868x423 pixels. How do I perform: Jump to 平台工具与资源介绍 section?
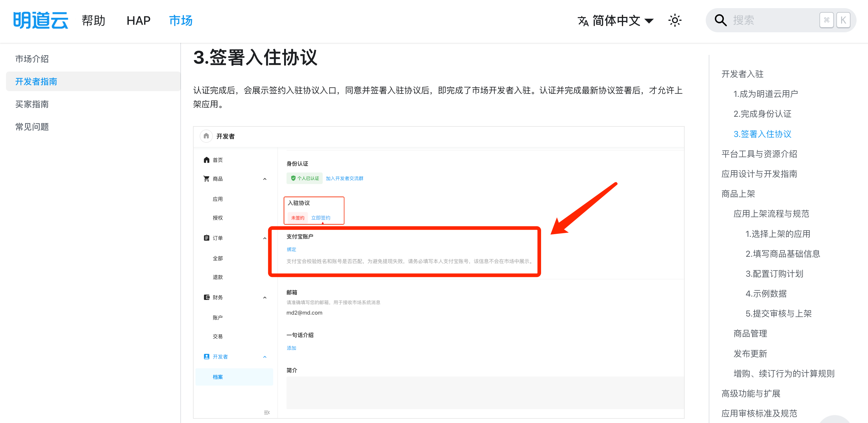click(759, 154)
